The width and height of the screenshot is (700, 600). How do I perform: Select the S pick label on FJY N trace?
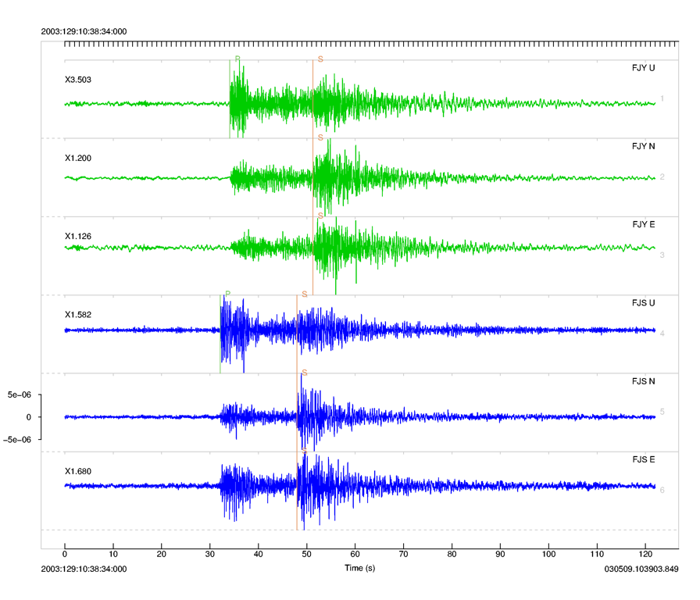tap(320, 137)
